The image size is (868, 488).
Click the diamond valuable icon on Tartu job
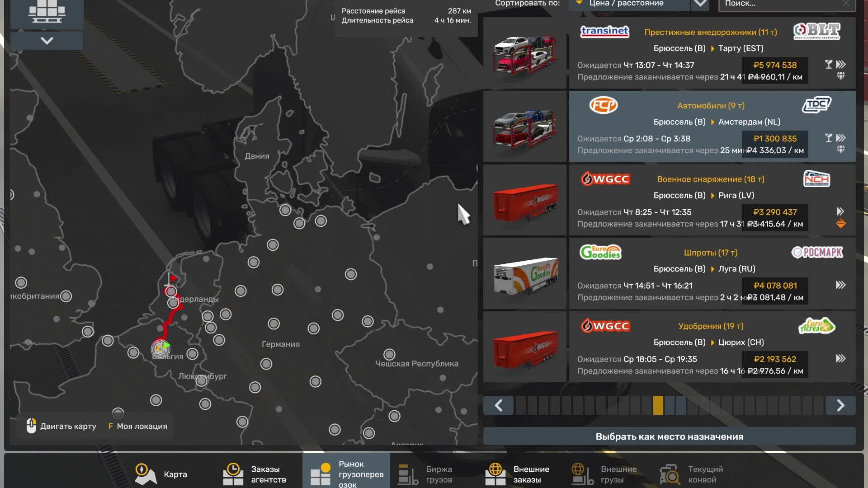point(841,76)
